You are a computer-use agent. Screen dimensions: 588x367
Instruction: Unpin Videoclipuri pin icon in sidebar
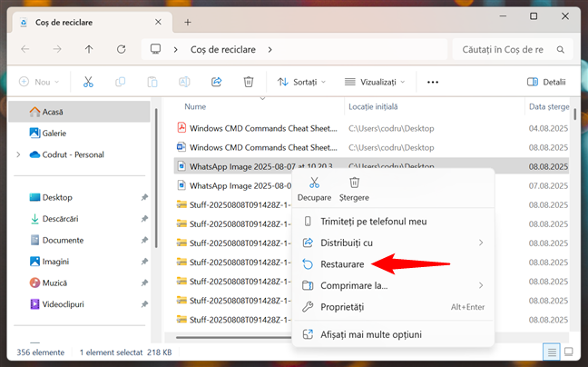coord(144,304)
